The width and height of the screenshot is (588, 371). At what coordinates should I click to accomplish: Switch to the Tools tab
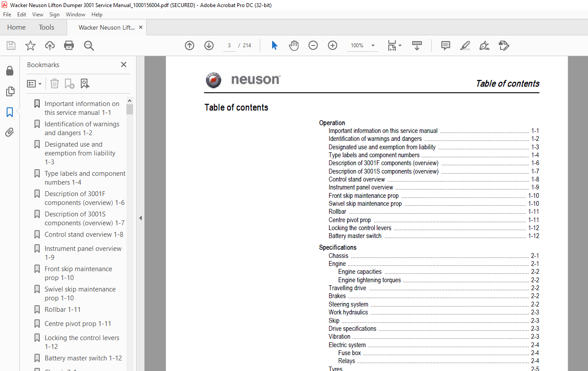[46, 27]
